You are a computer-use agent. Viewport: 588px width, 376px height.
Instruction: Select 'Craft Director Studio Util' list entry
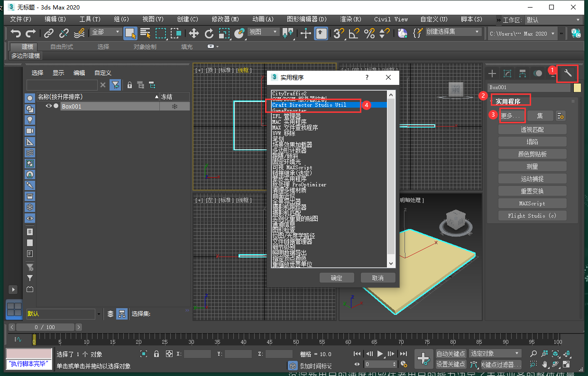309,105
